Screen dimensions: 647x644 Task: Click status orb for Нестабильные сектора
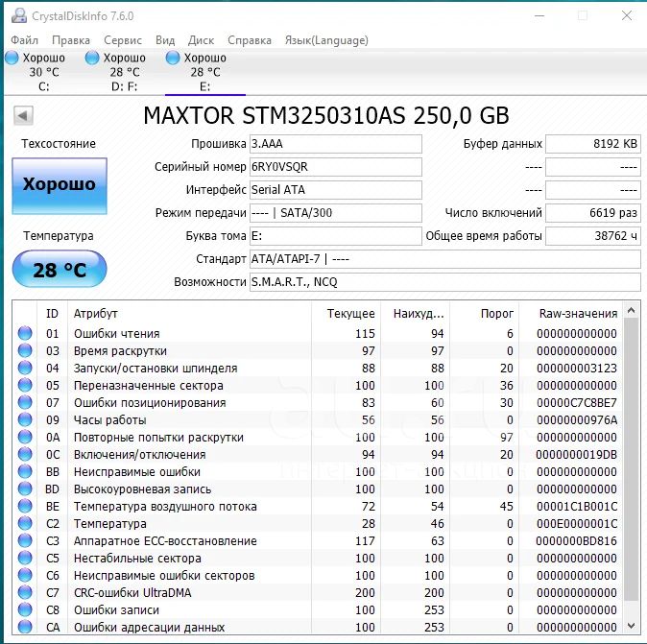pos(25,559)
